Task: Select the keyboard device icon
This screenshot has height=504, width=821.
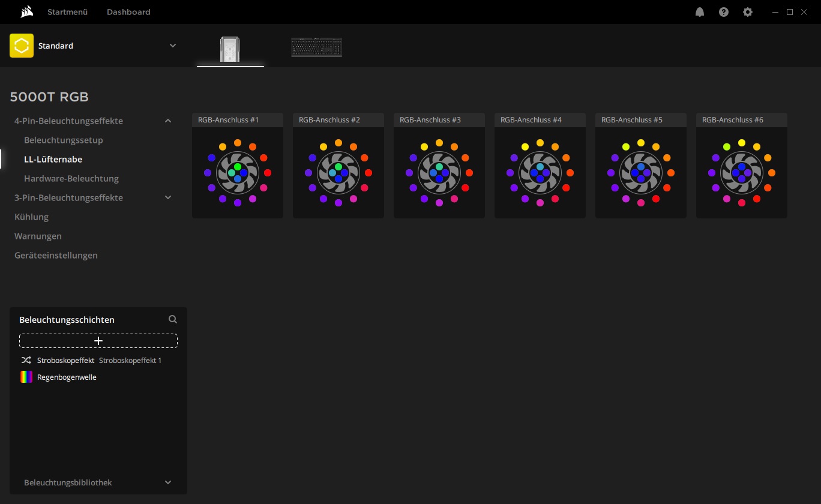Action: 316,47
